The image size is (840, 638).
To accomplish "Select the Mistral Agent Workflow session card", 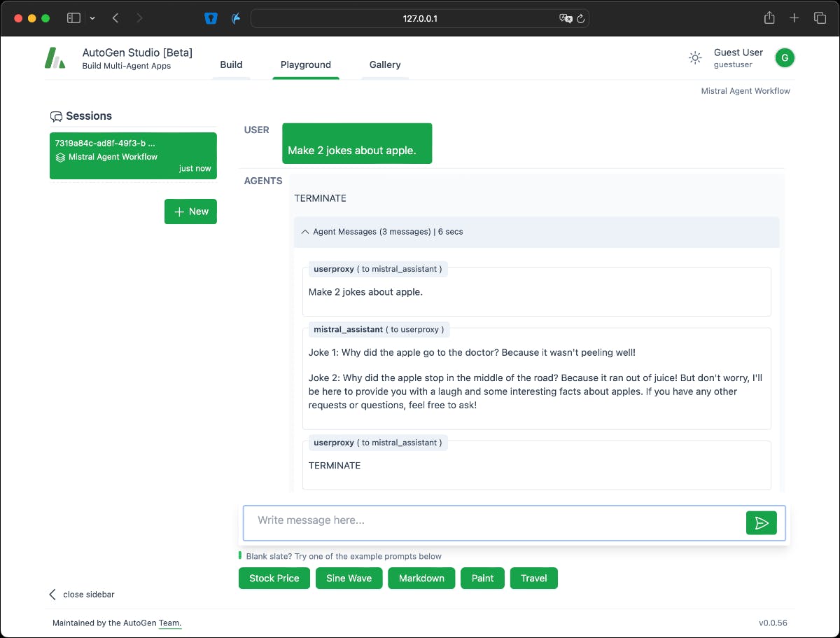I will [x=133, y=155].
